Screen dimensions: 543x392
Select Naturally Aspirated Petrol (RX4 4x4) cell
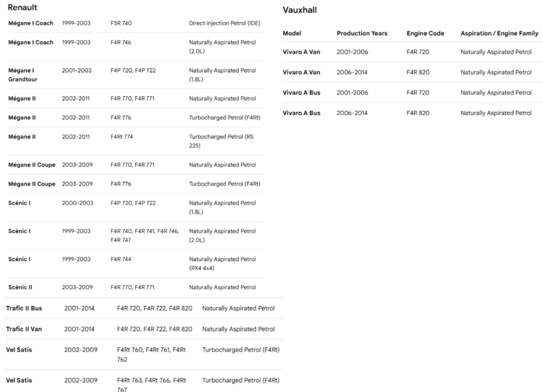[222, 263]
